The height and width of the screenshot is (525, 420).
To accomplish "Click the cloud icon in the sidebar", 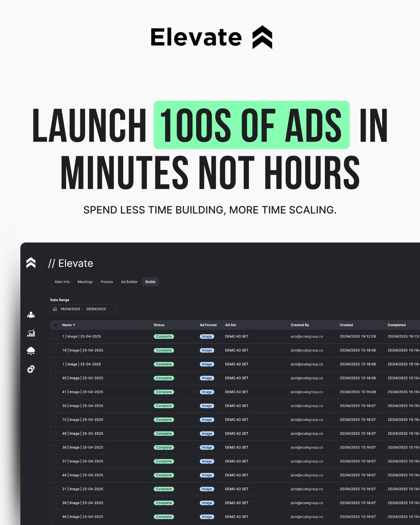I will tap(31, 351).
